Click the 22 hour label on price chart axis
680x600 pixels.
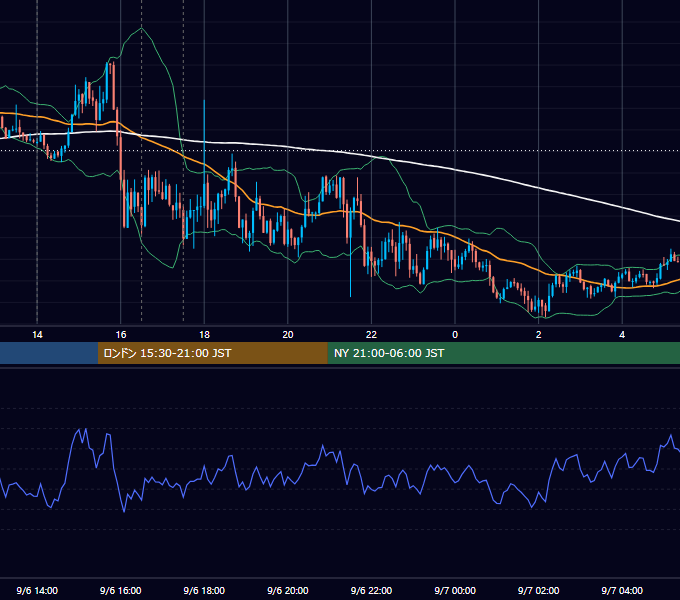(371, 335)
